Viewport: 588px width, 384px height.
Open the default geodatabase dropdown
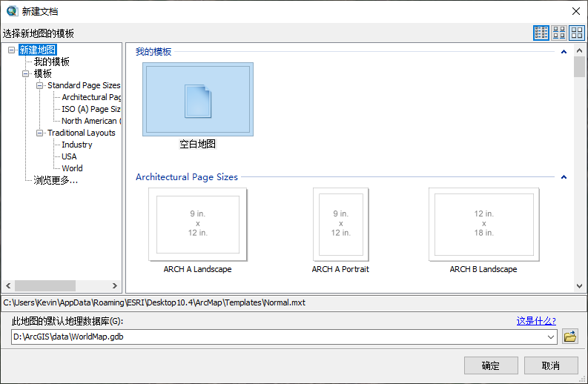pos(551,337)
